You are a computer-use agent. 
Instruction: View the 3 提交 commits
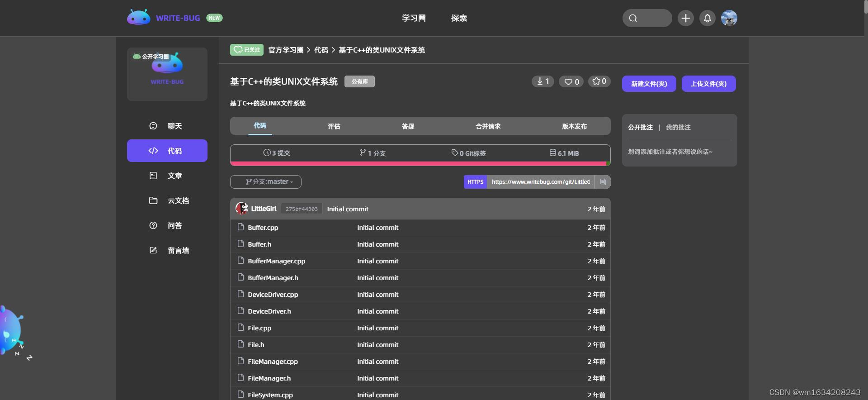[x=277, y=153]
